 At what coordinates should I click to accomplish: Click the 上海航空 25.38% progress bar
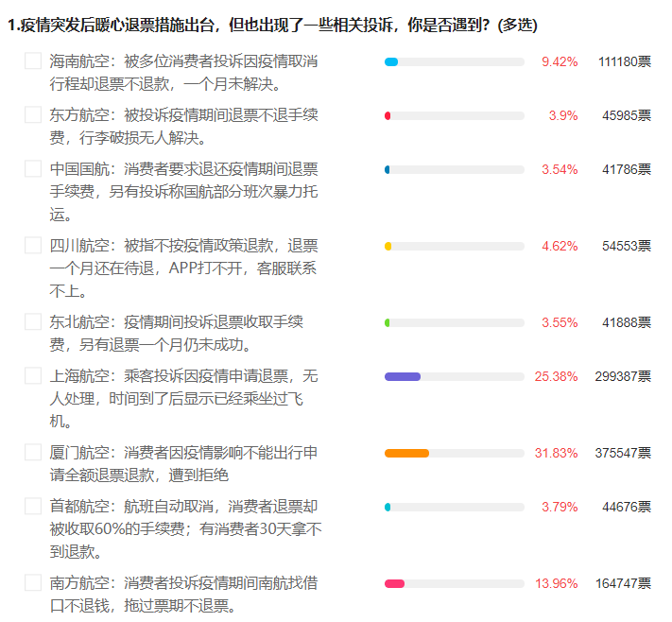click(x=455, y=377)
